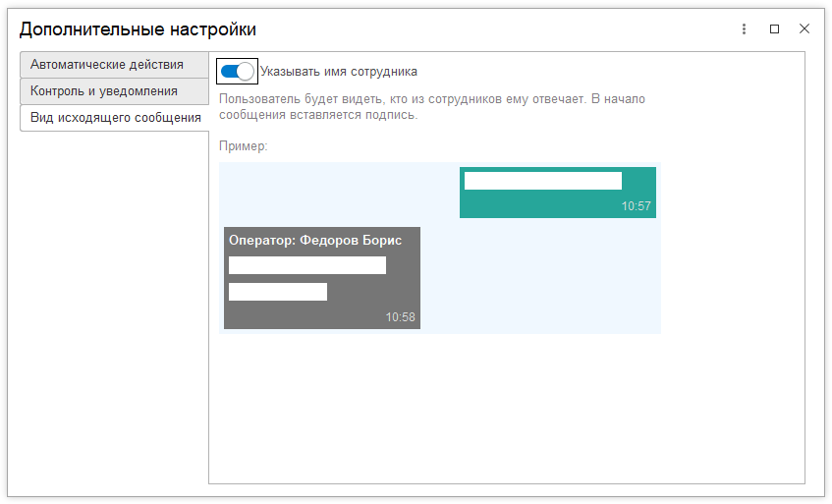Click the longer white placeholder in gray bubble
Image resolution: width=832 pixels, height=504 pixels.
tap(306, 265)
